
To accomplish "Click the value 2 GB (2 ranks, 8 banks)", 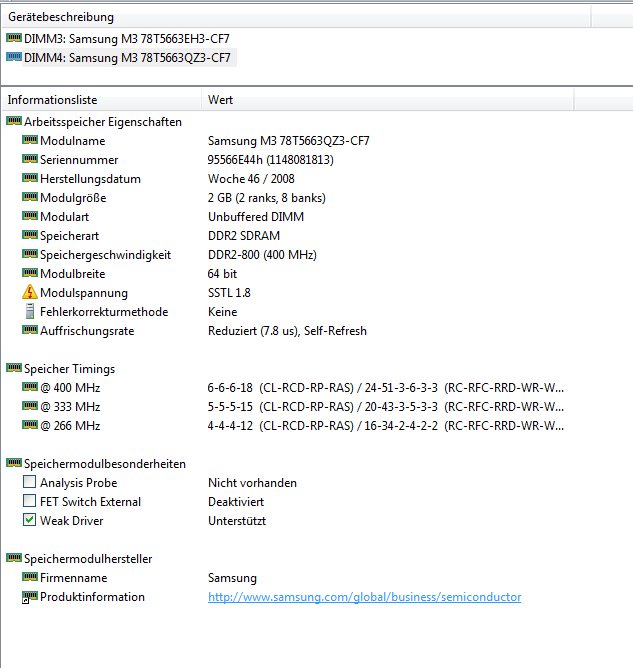I will [267, 198].
